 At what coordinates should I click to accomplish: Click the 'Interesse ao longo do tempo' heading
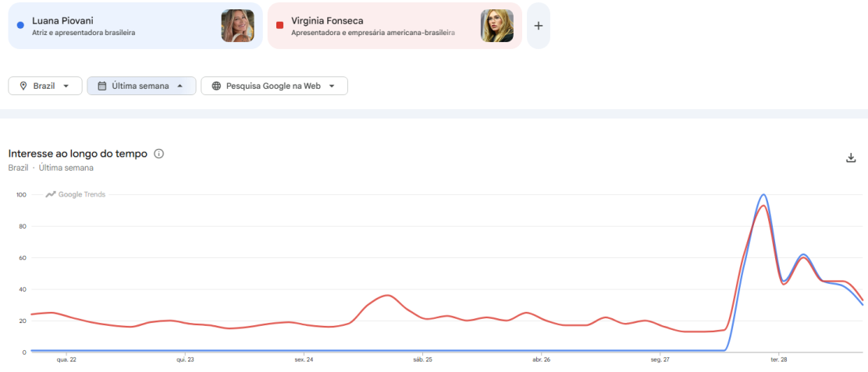77,154
